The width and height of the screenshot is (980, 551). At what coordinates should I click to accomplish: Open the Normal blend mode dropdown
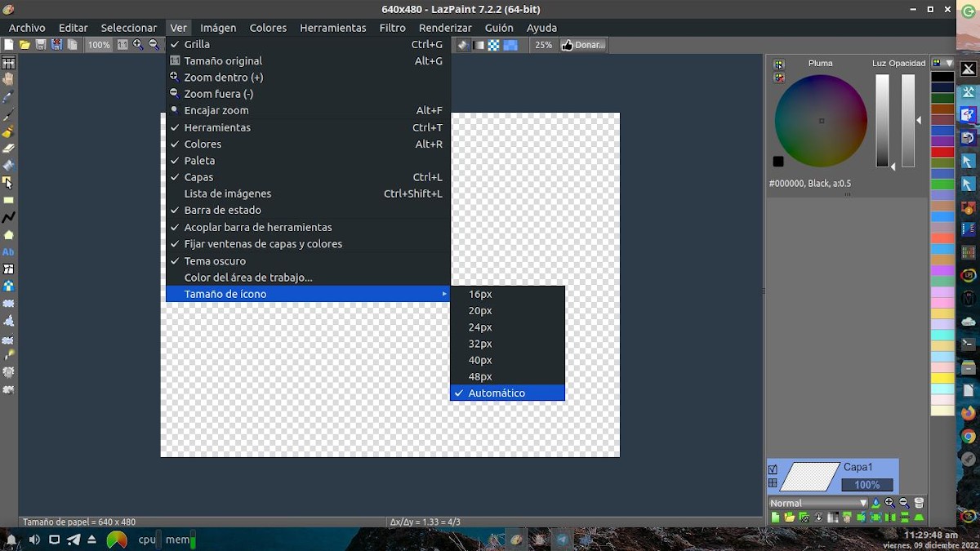pyautogui.click(x=818, y=503)
